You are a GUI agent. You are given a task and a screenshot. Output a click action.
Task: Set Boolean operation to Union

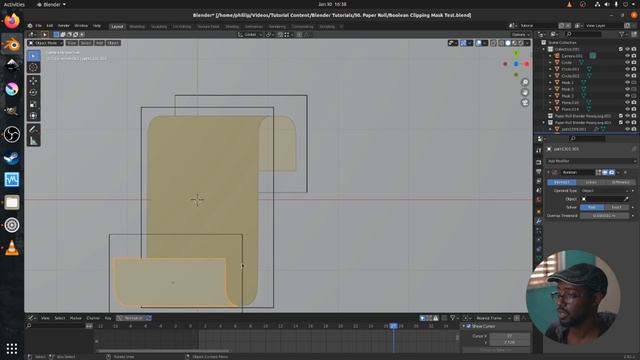pos(591,182)
